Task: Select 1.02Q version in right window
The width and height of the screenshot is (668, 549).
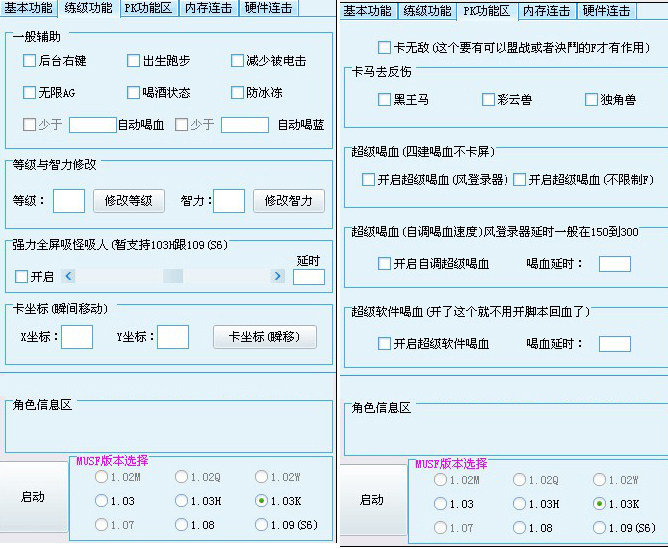Action: (519, 480)
